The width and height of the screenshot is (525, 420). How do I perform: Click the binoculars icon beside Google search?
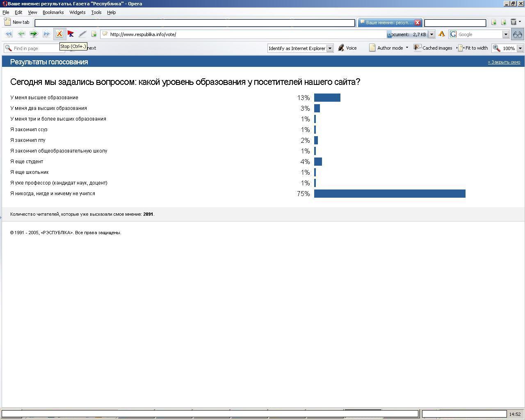pos(518,34)
